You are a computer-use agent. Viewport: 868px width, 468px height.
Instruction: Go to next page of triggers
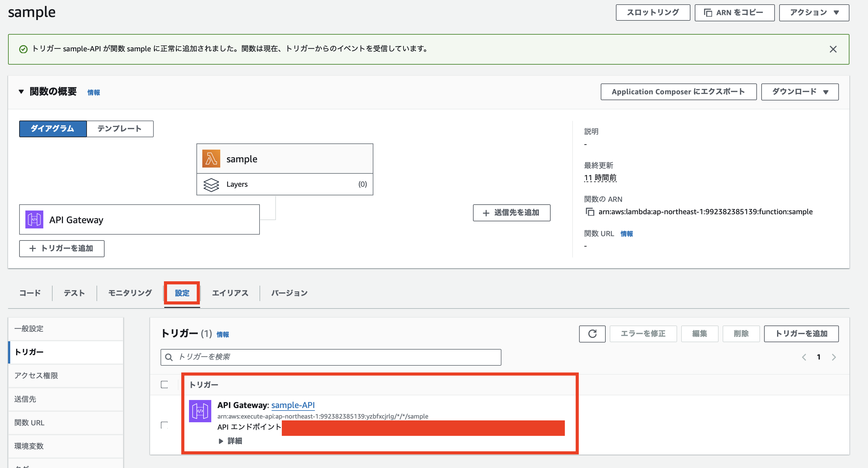click(x=834, y=357)
